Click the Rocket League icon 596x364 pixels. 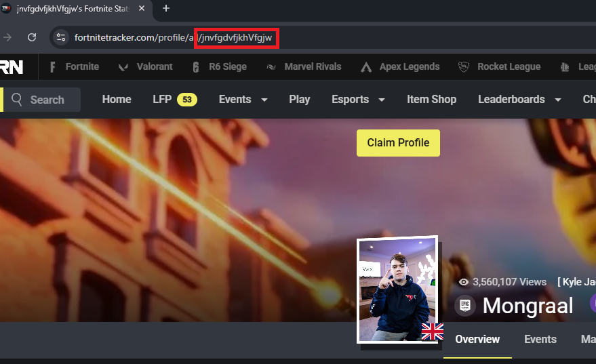click(x=464, y=67)
